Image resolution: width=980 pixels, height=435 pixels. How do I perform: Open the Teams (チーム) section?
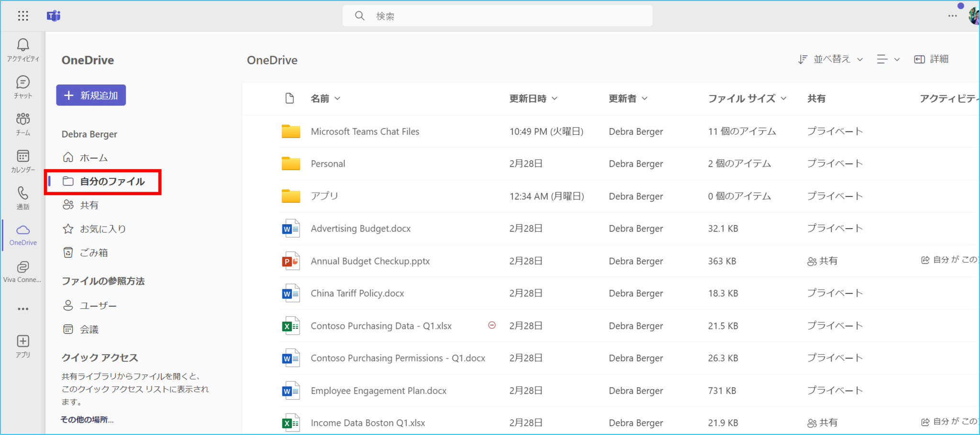[22, 123]
